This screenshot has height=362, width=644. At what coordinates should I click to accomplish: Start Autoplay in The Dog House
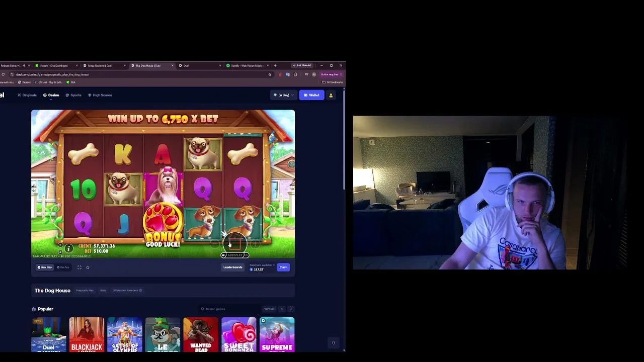point(235,255)
